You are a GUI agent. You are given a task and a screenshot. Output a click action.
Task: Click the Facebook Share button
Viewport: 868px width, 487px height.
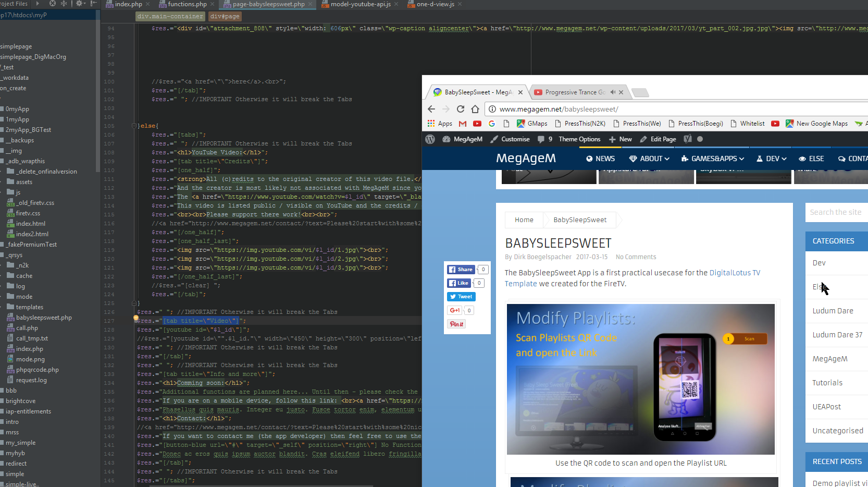point(461,270)
